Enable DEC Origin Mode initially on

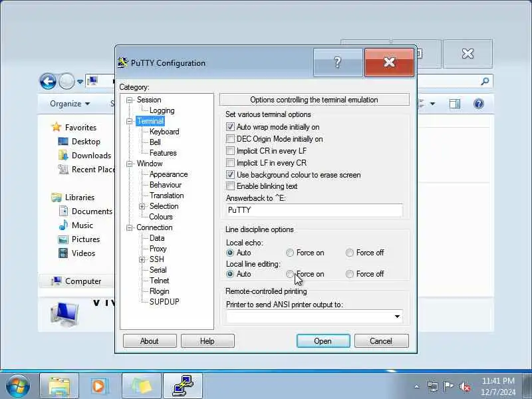[x=230, y=139]
